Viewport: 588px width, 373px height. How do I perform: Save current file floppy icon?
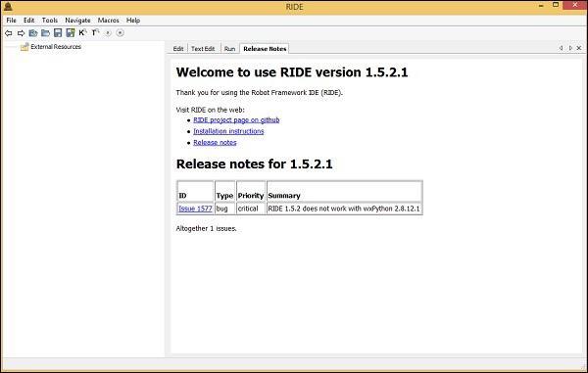tap(58, 33)
